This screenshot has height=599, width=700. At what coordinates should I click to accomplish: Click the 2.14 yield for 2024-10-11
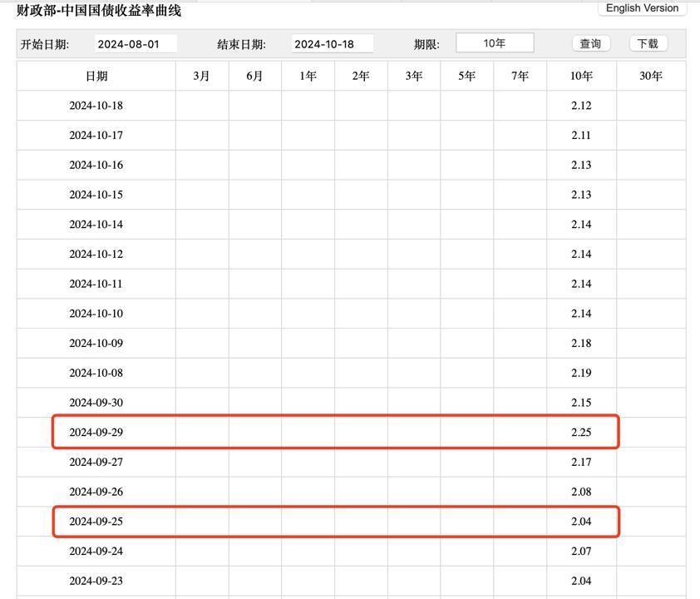click(581, 284)
